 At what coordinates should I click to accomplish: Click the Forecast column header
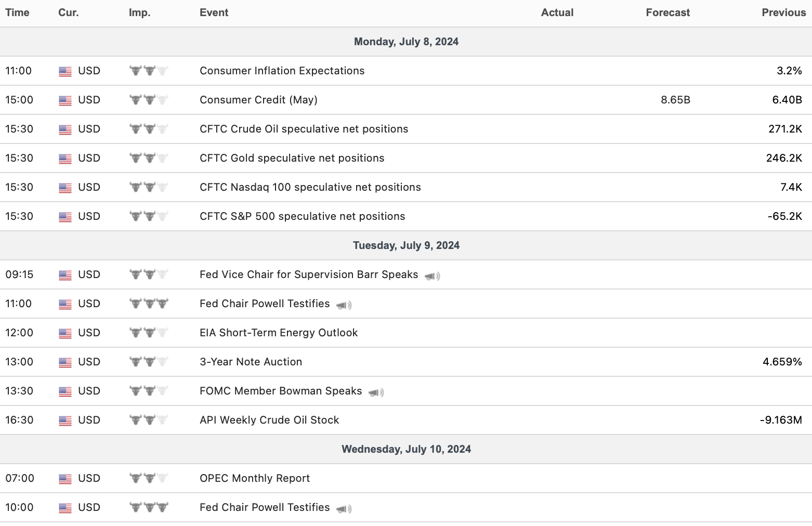667,12
